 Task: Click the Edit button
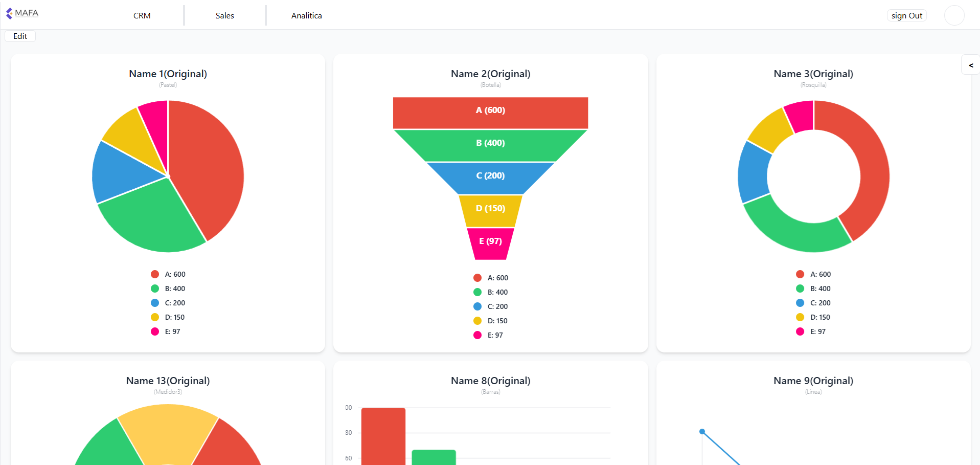20,36
